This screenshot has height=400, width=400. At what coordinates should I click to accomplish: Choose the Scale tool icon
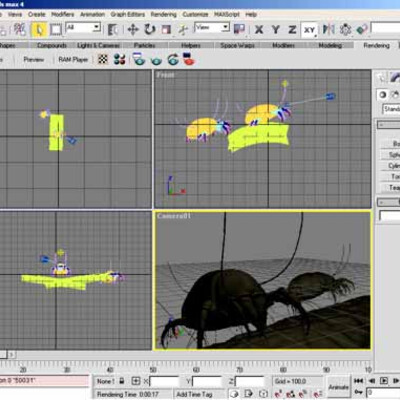166,30
